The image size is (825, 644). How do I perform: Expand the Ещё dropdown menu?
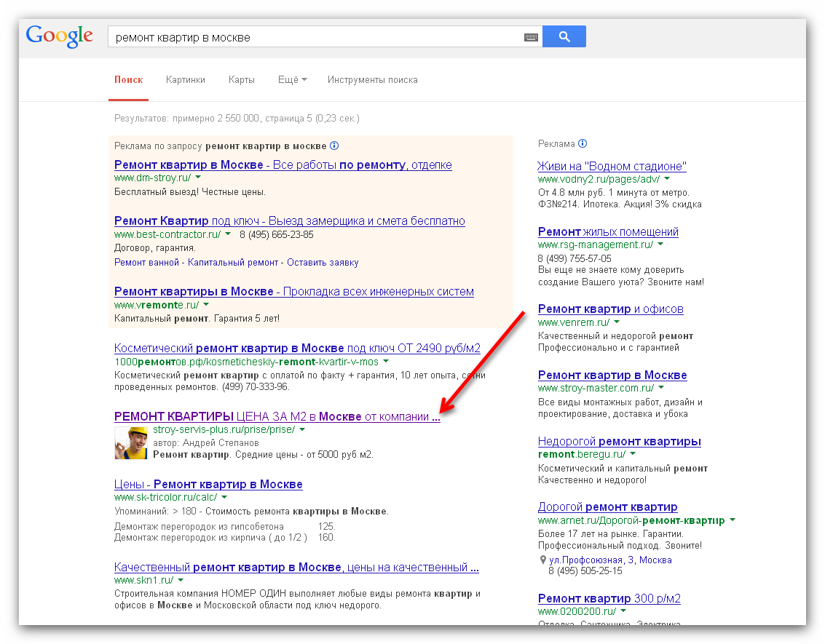(x=293, y=80)
